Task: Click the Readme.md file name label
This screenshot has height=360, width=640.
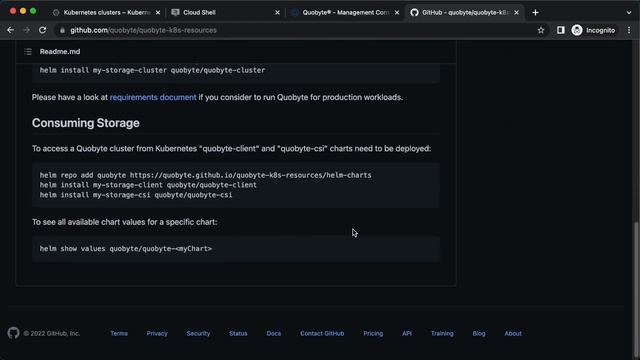Action: point(60,52)
